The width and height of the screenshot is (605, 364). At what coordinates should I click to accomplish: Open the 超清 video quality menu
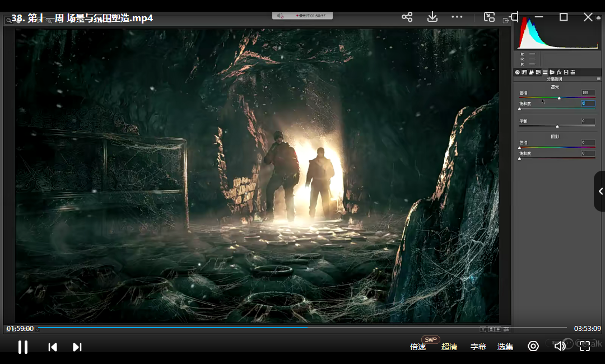click(449, 347)
